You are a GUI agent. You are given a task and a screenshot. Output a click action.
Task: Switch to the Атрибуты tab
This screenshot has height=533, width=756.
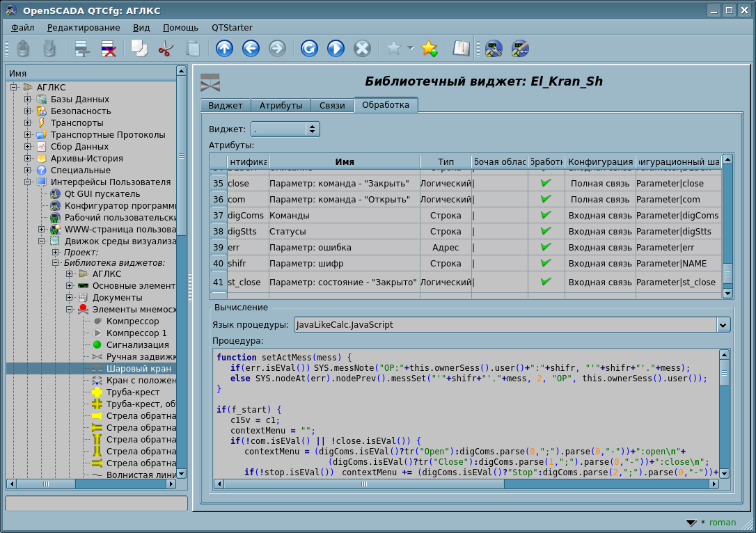281,106
